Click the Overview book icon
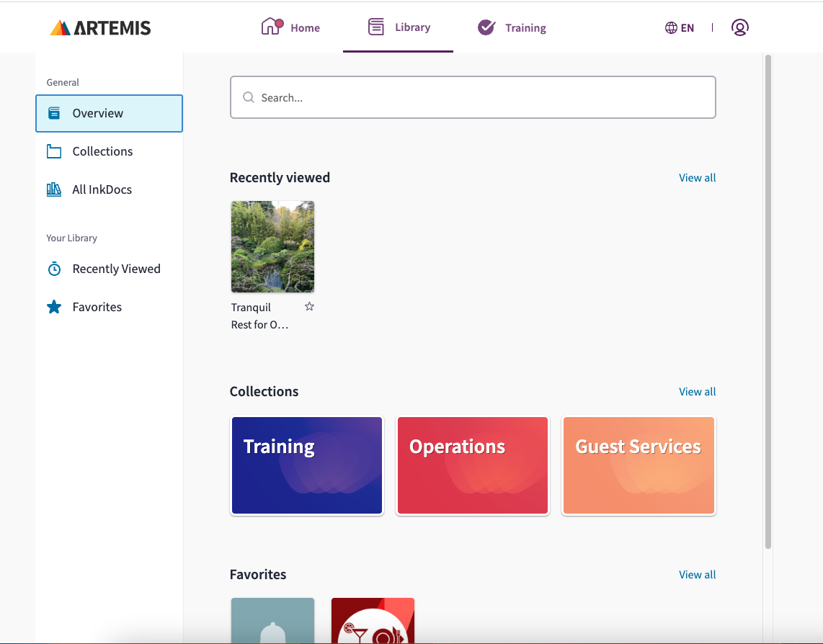 click(54, 113)
